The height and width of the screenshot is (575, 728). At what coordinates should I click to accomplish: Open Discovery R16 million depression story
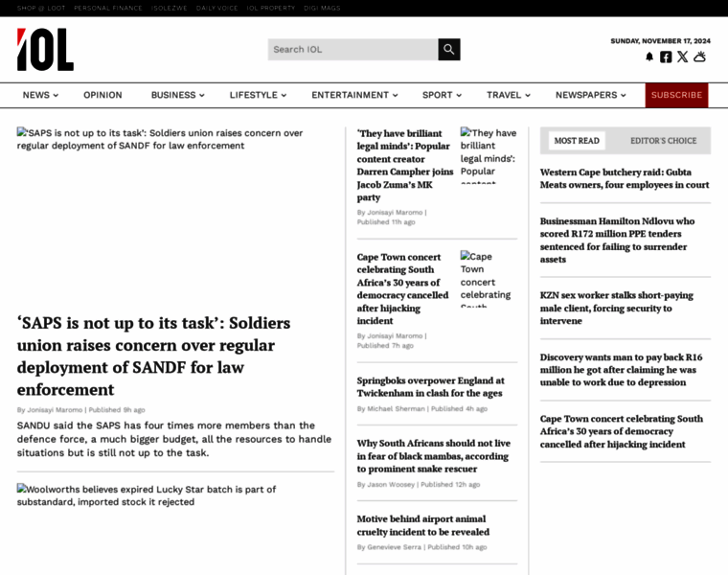pyautogui.click(x=622, y=370)
